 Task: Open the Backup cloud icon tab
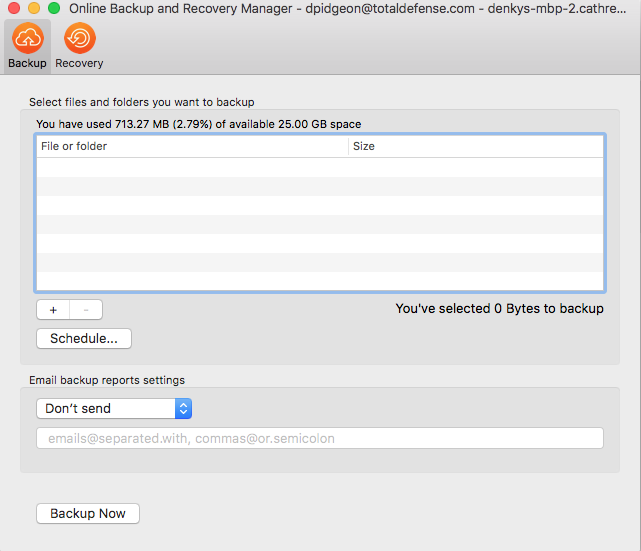coord(27,46)
